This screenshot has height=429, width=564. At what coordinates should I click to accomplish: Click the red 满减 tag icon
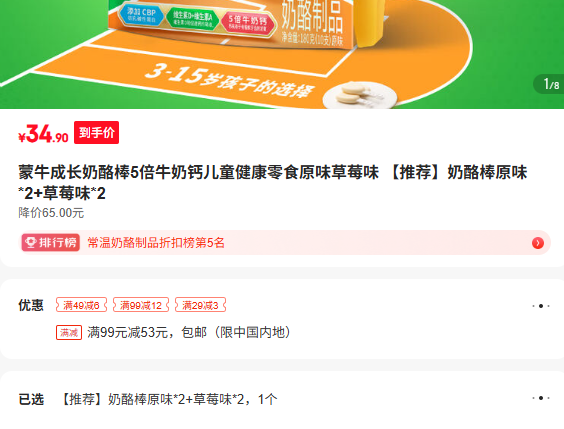(x=69, y=332)
